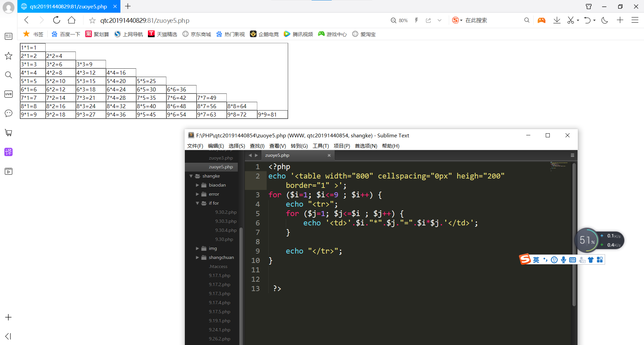
Task: Click the share page icon
Action: pos(428,20)
